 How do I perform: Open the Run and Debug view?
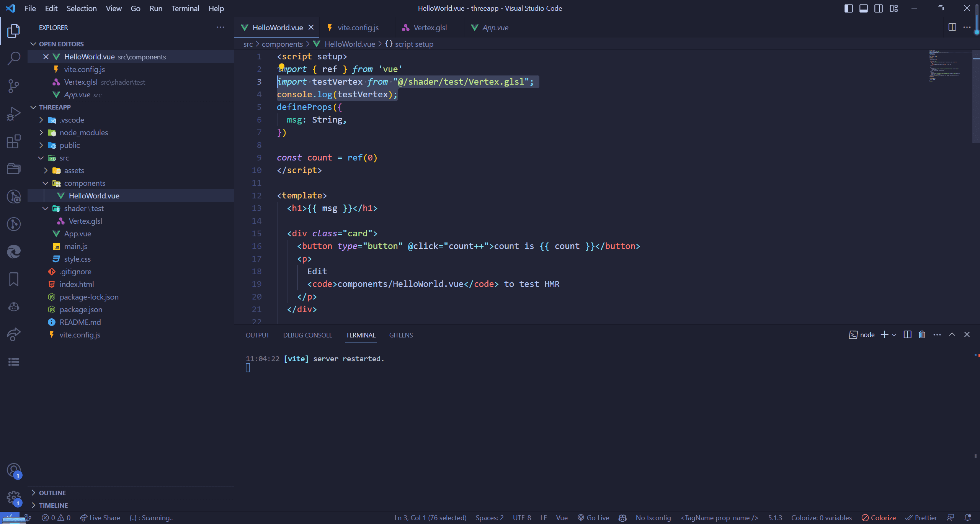pos(14,113)
